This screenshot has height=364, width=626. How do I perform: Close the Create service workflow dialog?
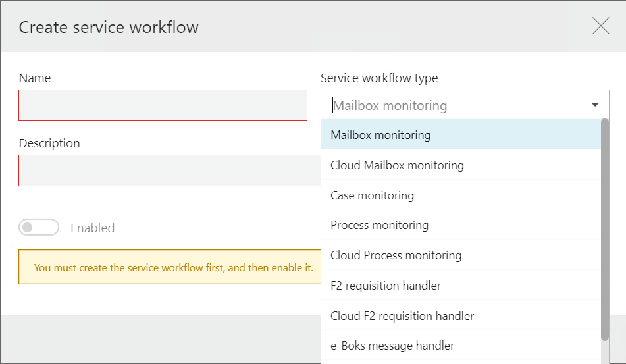tap(600, 26)
